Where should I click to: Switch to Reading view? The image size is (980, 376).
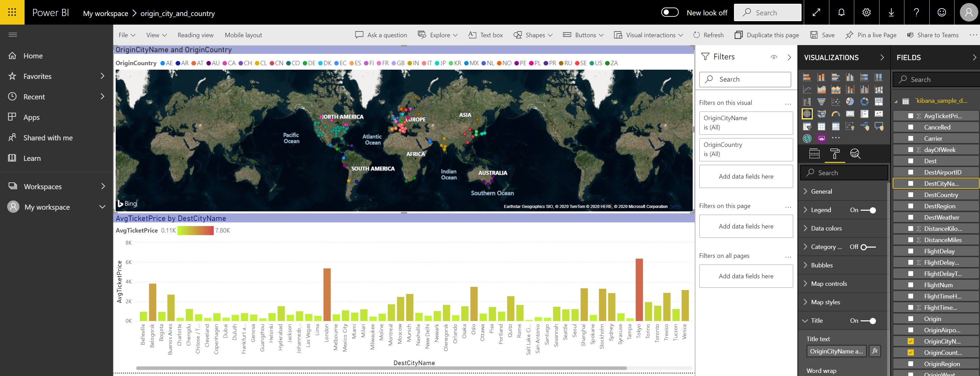pyautogui.click(x=196, y=35)
